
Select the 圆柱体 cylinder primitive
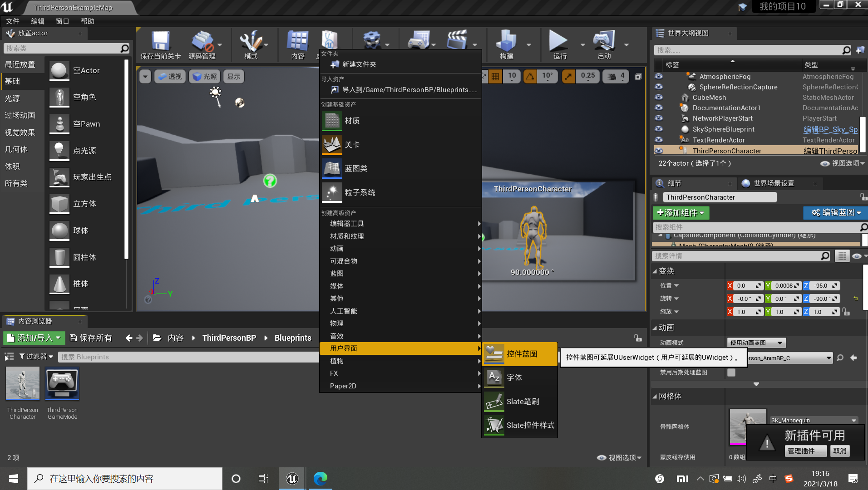click(85, 257)
